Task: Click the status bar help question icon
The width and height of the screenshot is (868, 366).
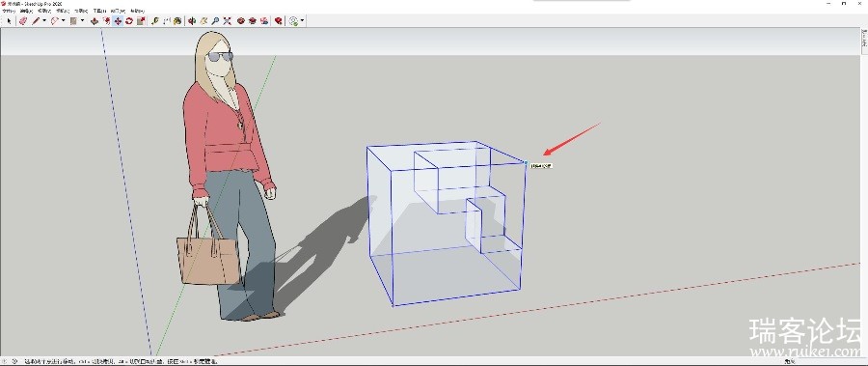Action: click(x=14, y=361)
